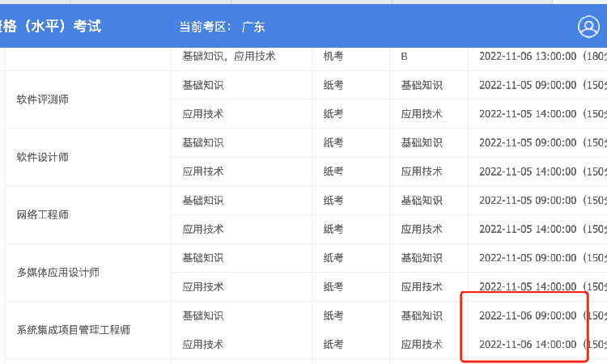Screen dimensions: 607x364
Task: Click the 纸考 cell in 系统集成项目管理工程师's 基础知识 row
Action: (x=333, y=315)
